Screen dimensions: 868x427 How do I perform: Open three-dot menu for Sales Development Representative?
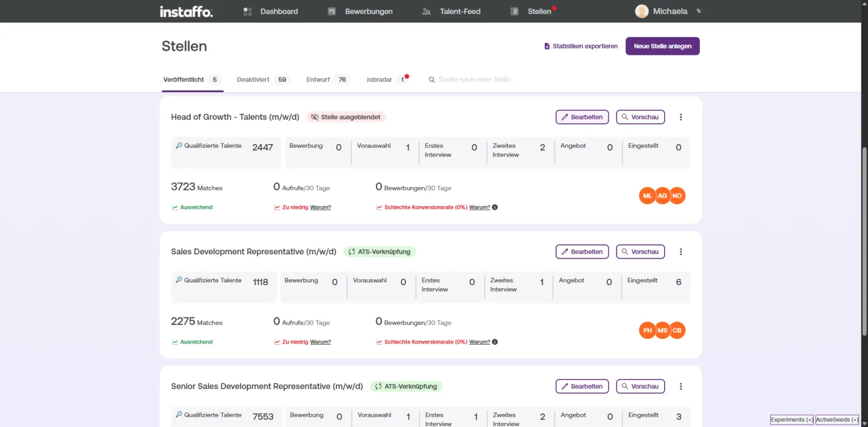681,252
